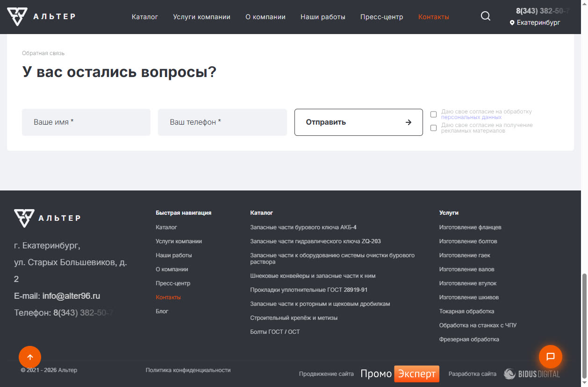Open О компании in the footer quick navigation
588x387 pixels.
coord(172,269)
